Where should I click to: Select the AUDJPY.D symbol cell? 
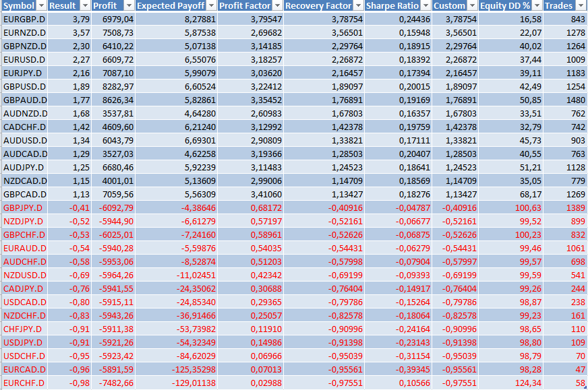click(x=24, y=168)
